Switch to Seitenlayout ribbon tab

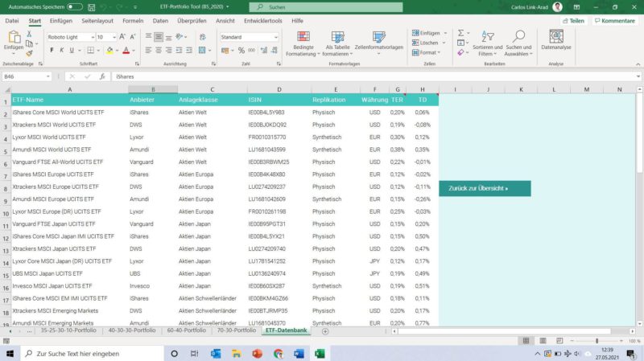[x=97, y=21]
